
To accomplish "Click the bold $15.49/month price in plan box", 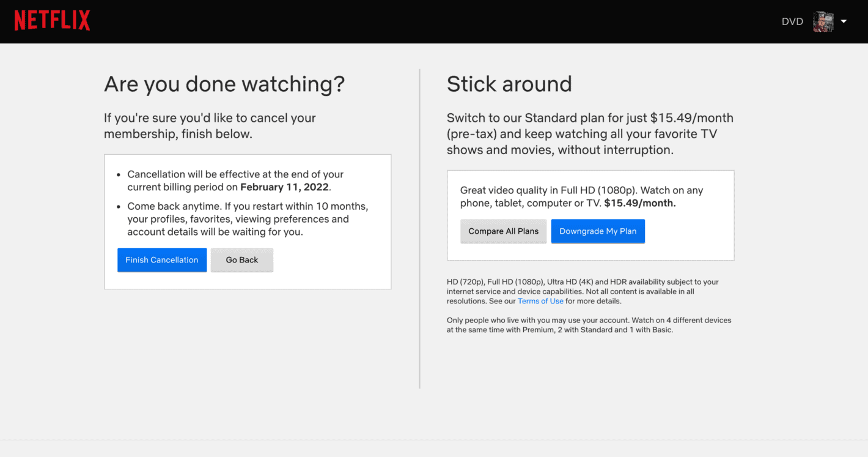I will pos(640,203).
